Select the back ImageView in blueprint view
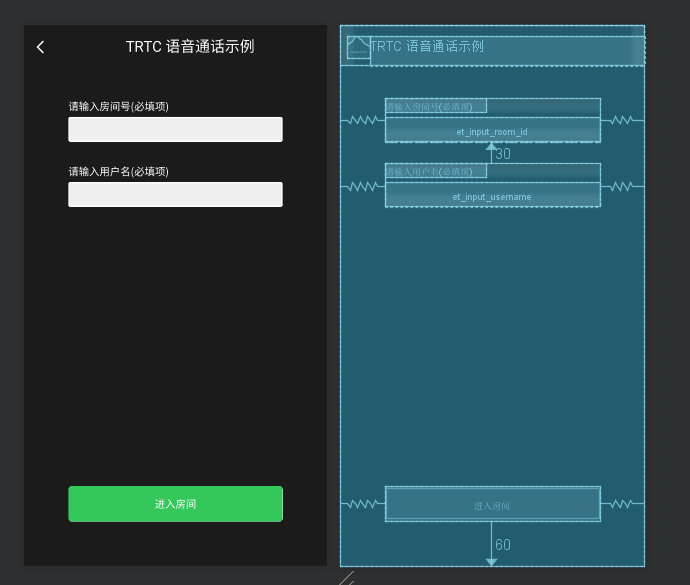The image size is (690, 585). 358,48
